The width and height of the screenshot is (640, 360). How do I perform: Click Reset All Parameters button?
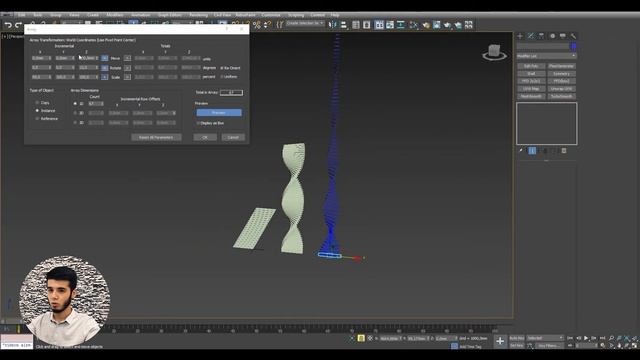pos(156,137)
